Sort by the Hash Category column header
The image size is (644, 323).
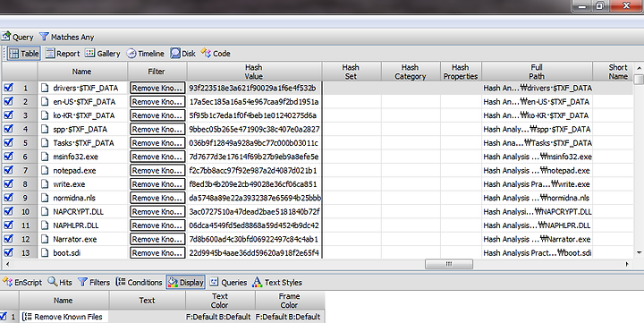tap(411, 72)
